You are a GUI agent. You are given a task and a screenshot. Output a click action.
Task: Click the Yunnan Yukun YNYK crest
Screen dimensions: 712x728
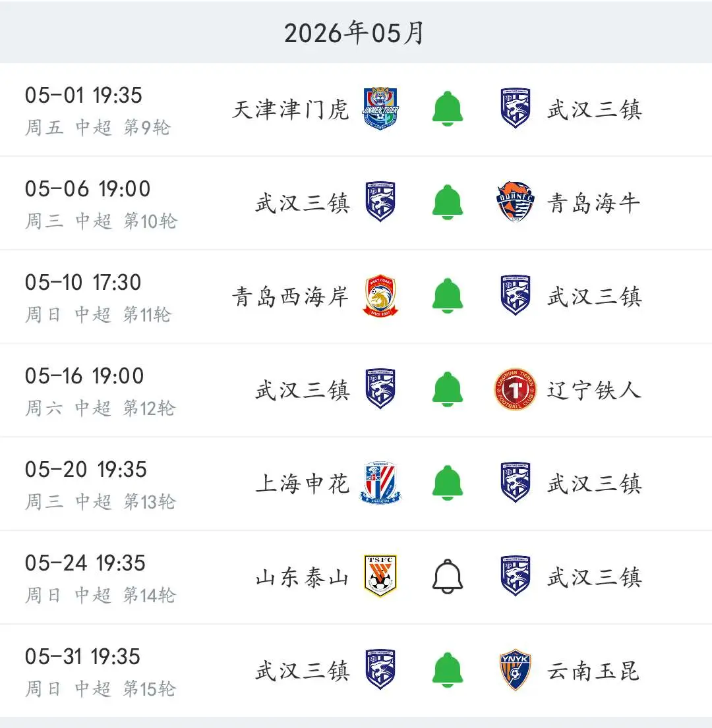pos(515,669)
